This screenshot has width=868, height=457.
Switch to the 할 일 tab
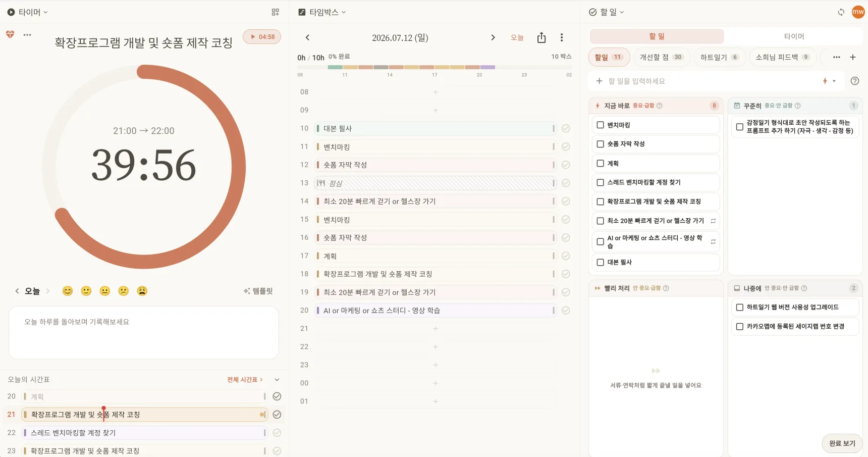657,36
